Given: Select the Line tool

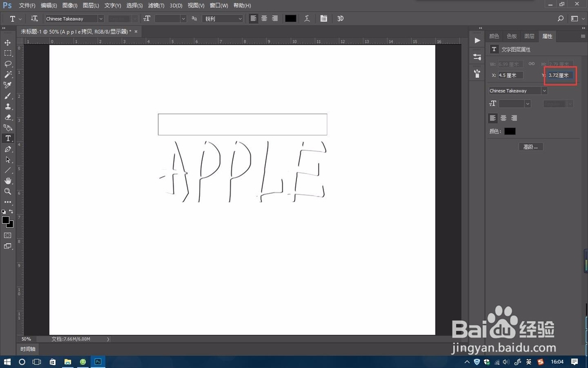Looking at the screenshot, I should click(x=8, y=170).
